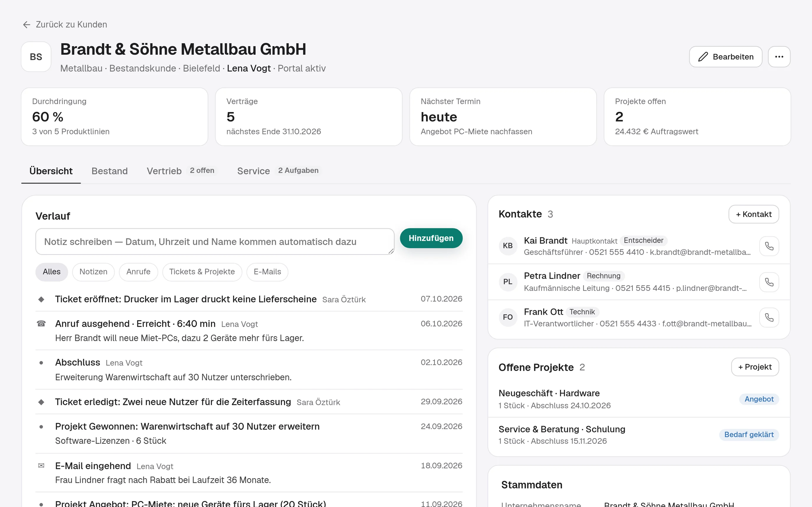
Task: Add a new project with + Projekt
Action: [755, 367]
